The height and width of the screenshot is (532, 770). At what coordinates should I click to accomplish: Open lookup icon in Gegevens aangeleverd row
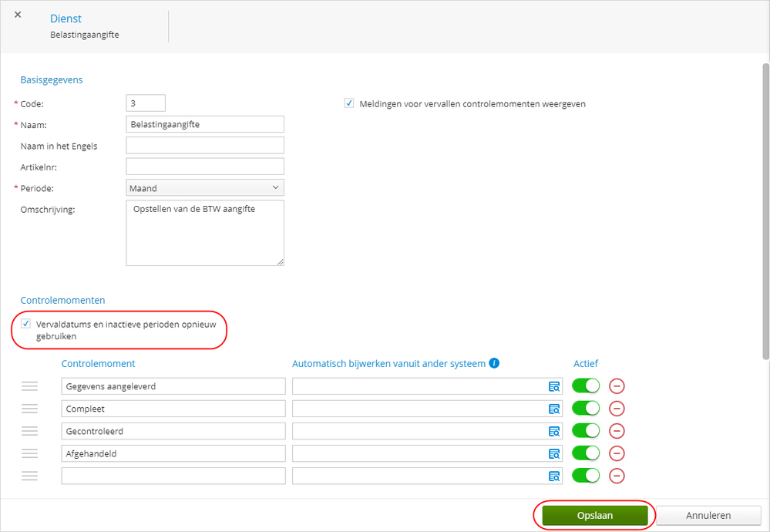pyautogui.click(x=554, y=386)
